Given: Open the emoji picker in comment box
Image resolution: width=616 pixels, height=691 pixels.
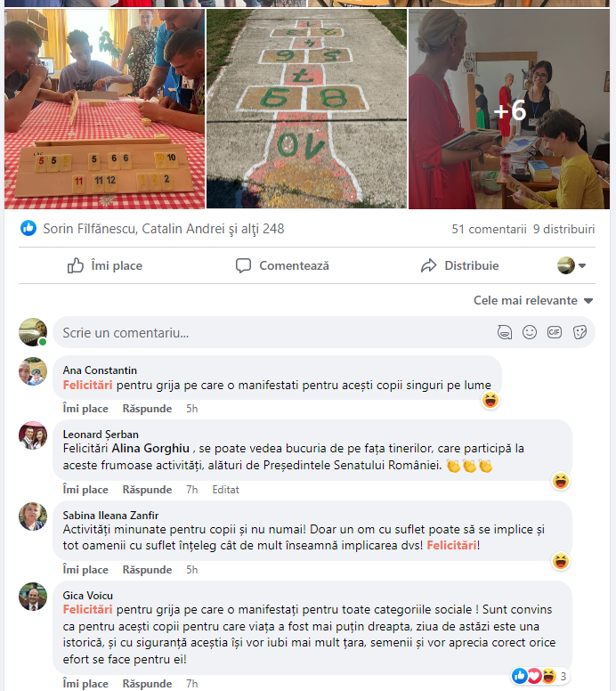Looking at the screenshot, I should pyautogui.click(x=529, y=332).
